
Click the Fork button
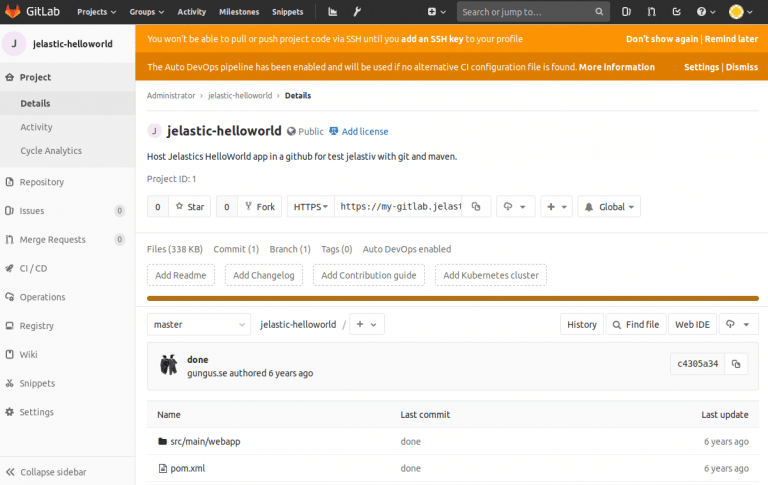coord(260,207)
